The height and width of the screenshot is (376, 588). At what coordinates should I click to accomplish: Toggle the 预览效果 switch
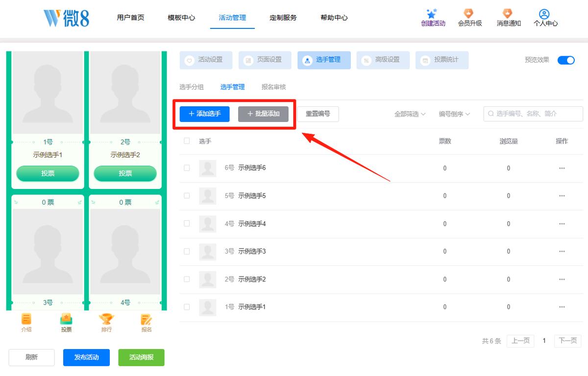coord(566,60)
